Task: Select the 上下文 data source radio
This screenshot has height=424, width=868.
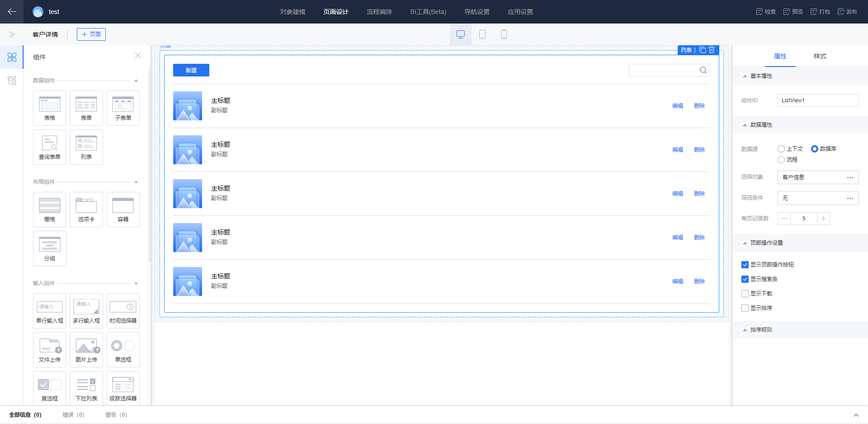Action: point(781,149)
